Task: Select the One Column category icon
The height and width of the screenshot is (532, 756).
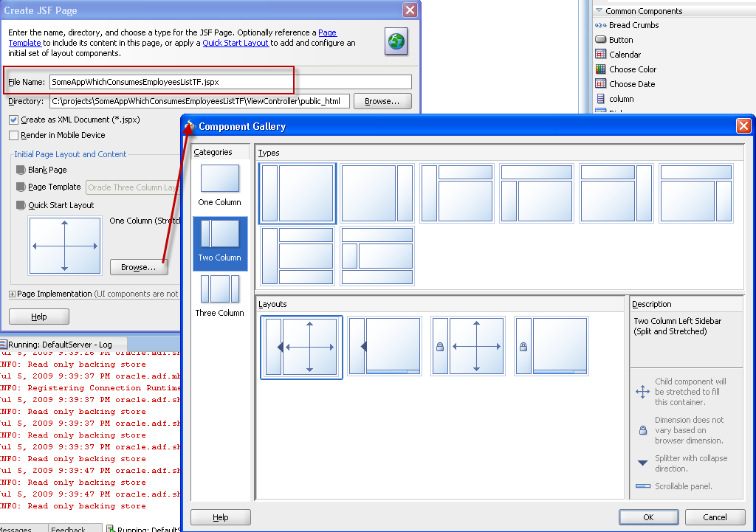Action: tap(219, 179)
